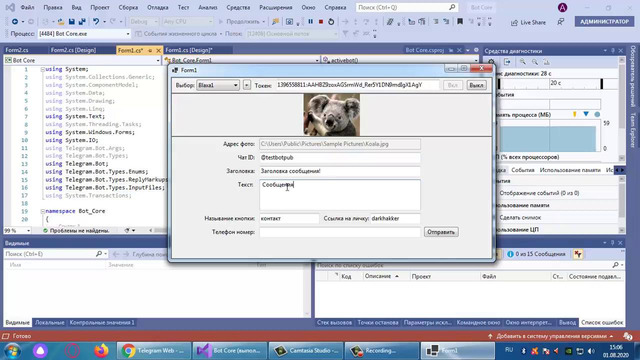640x360 pixels.
Task: Click the search magnifier in Quick Launch
Action: coord(452,7)
